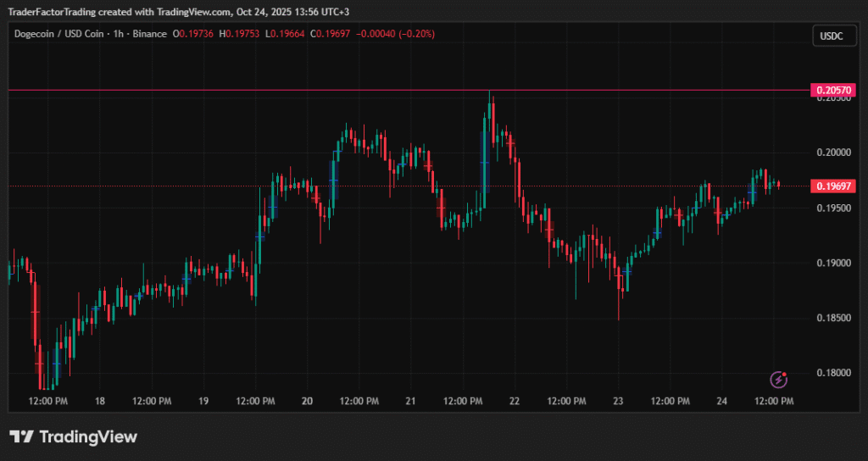Click date label 18 on time axis
Image resolution: width=868 pixels, height=461 pixels.
point(100,401)
